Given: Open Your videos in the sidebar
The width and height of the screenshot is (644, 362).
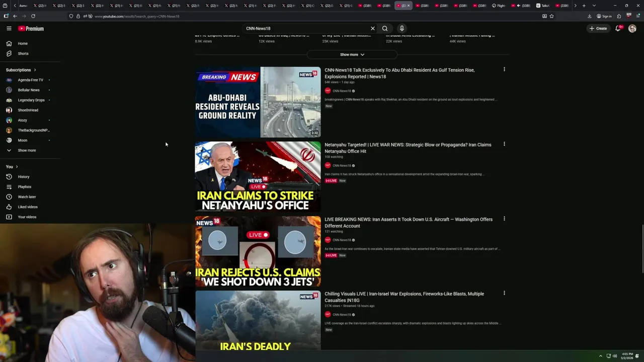Looking at the screenshot, I should (27, 217).
